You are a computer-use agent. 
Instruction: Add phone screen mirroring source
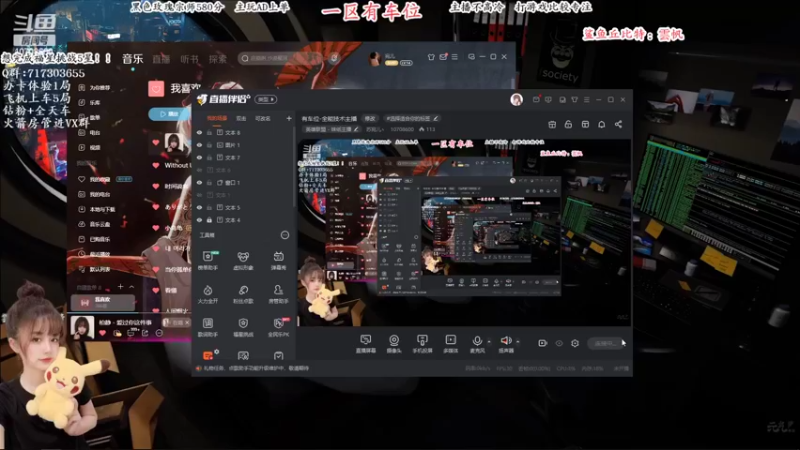pos(422,344)
